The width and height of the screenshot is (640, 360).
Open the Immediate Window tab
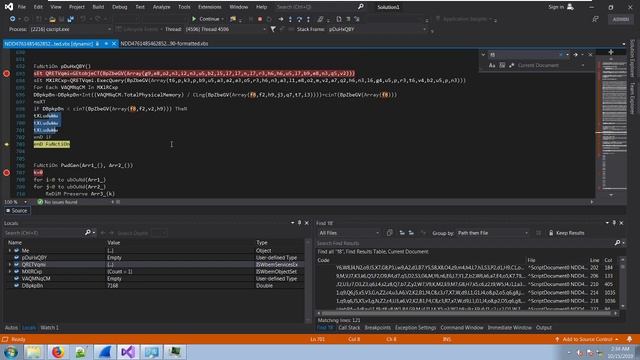pyautogui.click(x=510, y=328)
